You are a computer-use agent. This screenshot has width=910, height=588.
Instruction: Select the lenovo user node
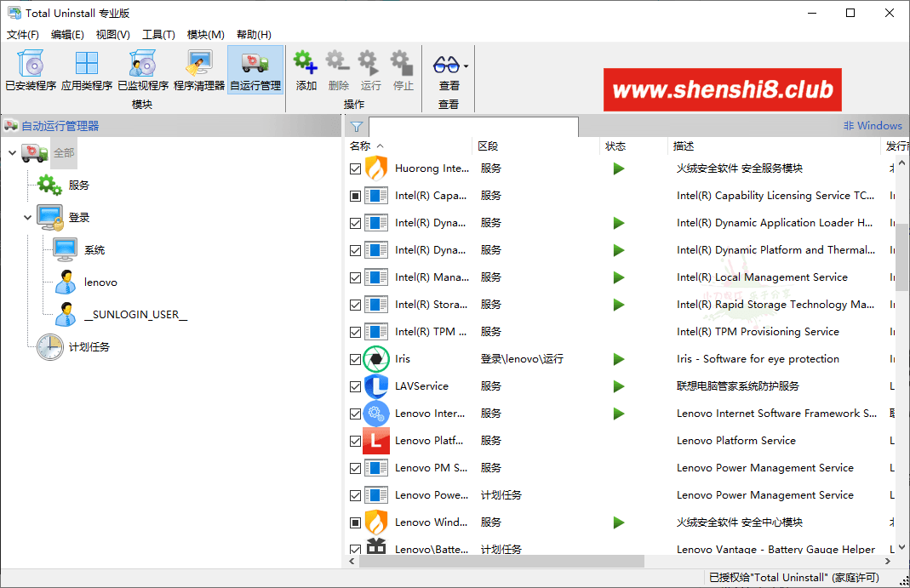coord(100,283)
